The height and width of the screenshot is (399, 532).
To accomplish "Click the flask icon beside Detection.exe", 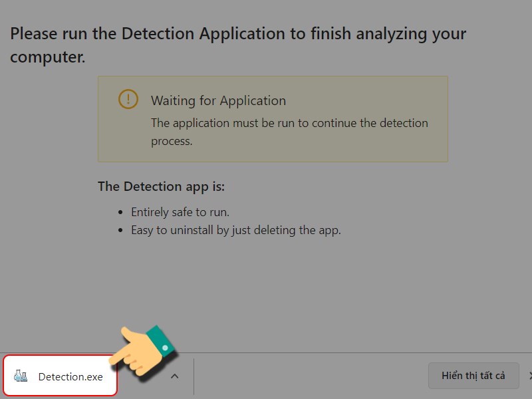I will (x=21, y=376).
